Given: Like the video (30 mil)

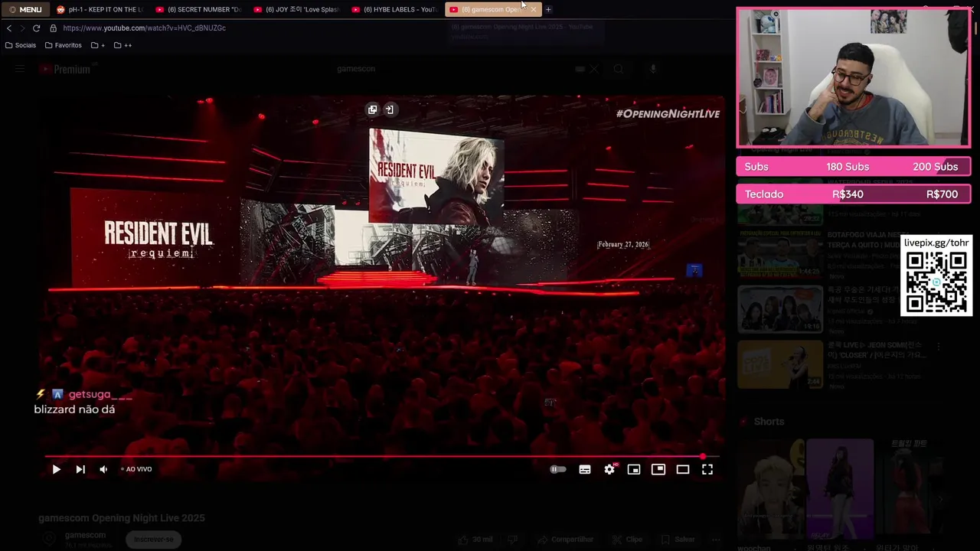Looking at the screenshot, I should click(475, 540).
